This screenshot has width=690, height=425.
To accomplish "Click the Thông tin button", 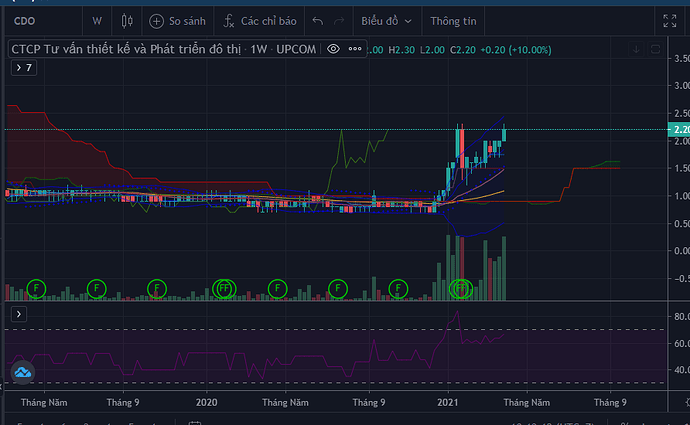I will point(453,20).
